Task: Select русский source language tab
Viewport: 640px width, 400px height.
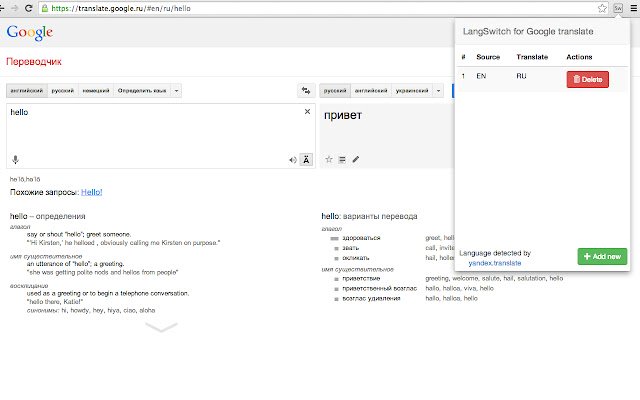Action: [62, 91]
